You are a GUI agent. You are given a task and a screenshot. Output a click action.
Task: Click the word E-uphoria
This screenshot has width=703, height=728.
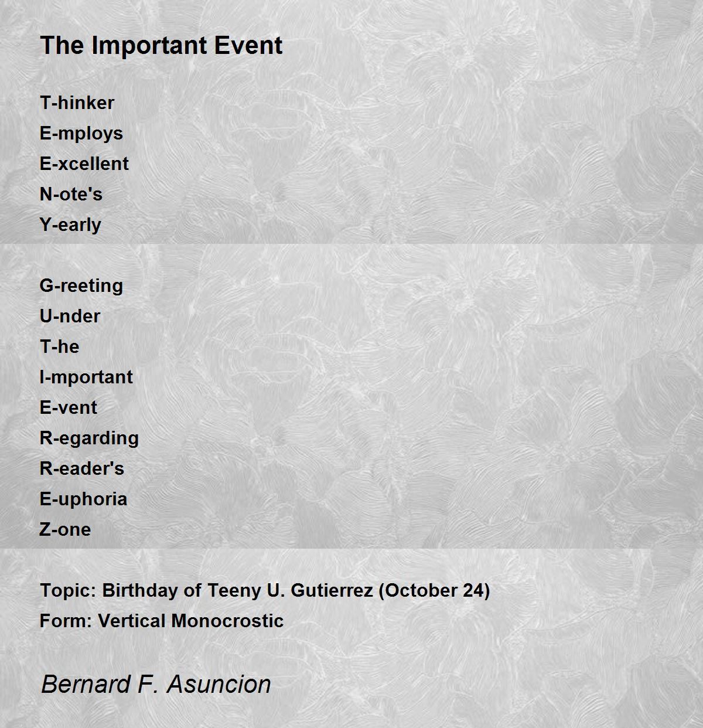pyautogui.click(x=83, y=500)
